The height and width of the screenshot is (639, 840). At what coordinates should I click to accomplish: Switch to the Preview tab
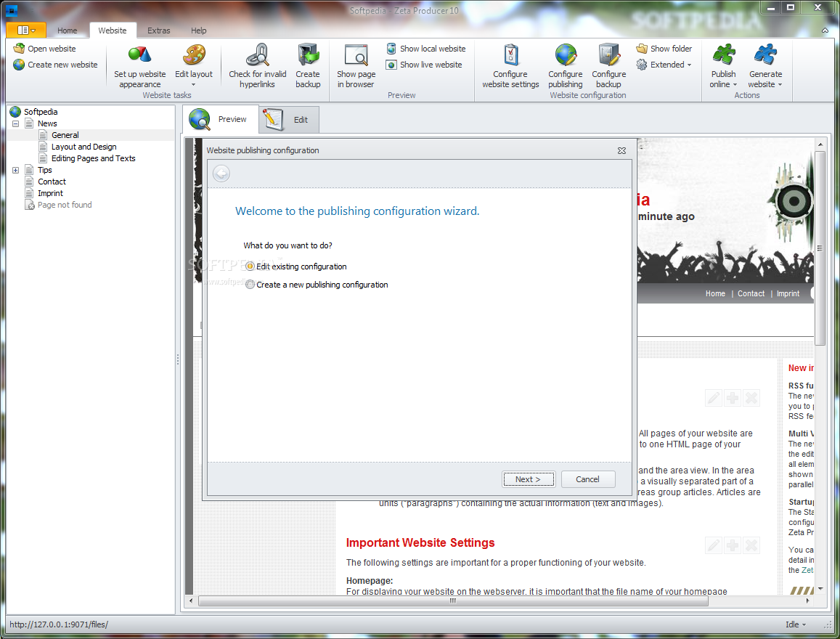click(220, 119)
